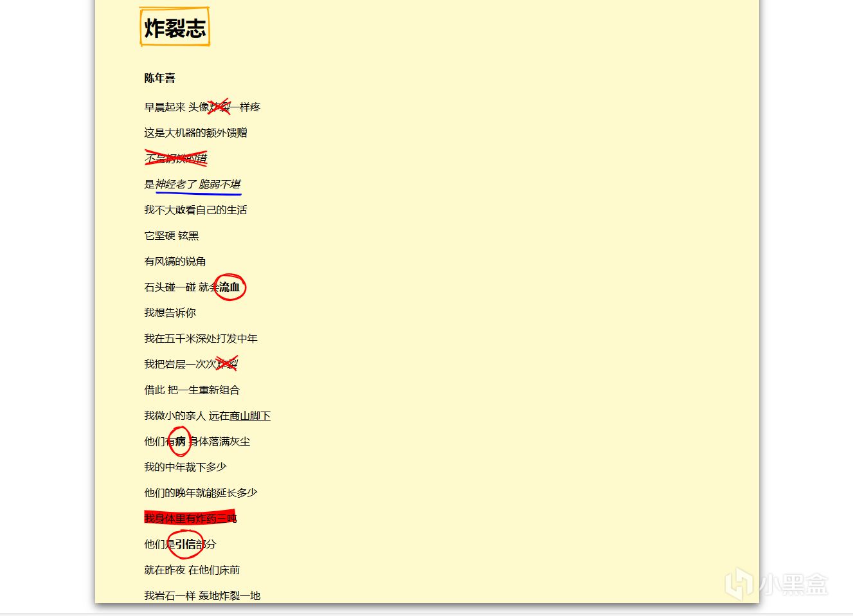
Task: Click underlined phrase 商山脚下
Action: coord(250,415)
